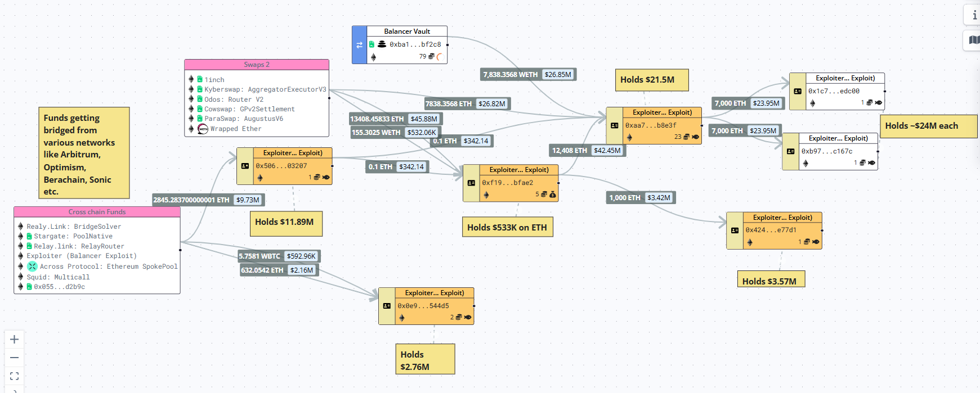Click the money bag icon on 0xf19...bfae2 node

(553, 195)
